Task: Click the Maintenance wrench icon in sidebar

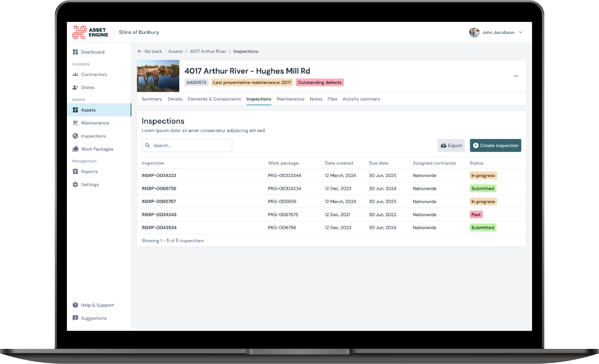Action: (75, 123)
